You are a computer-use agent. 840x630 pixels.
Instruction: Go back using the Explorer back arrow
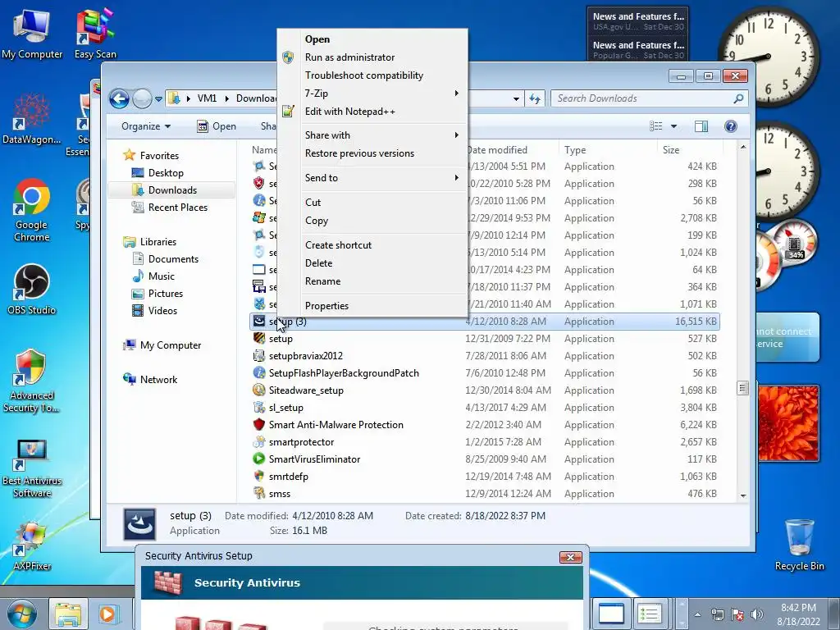(x=119, y=98)
